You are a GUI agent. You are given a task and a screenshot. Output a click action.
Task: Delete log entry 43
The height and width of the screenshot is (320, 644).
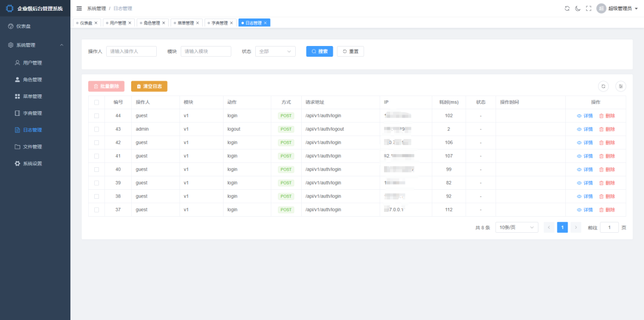point(607,129)
